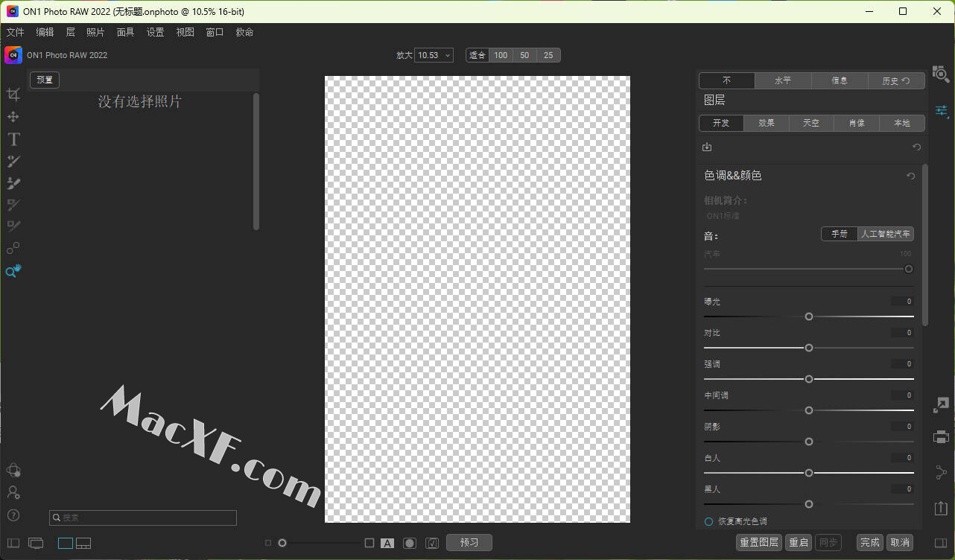Open the 文件 menu
Screen dimensions: 955x560
(15, 32)
